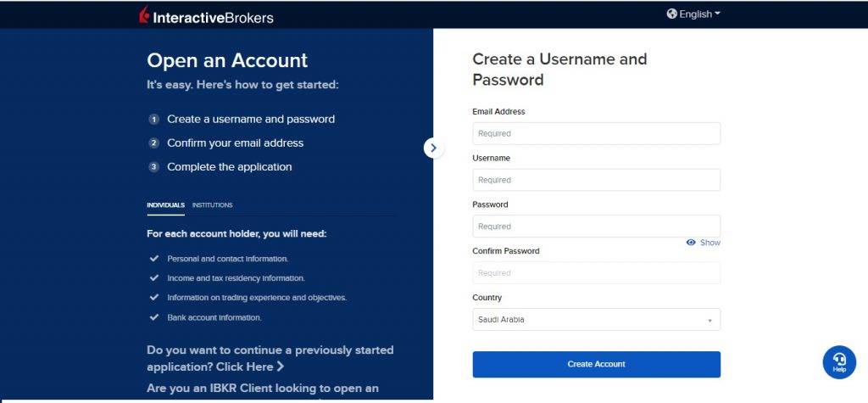Click the eye icon beside Show
Viewport: 868px width, 403px height.
point(691,243)
